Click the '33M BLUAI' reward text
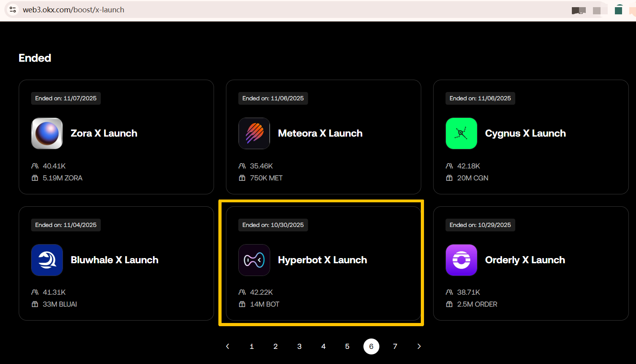 60,304
